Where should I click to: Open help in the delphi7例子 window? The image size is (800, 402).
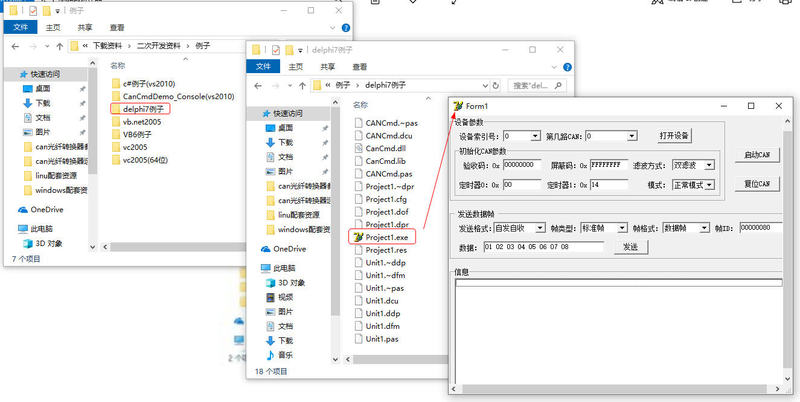pyautogui.click(x=567, y=67)
